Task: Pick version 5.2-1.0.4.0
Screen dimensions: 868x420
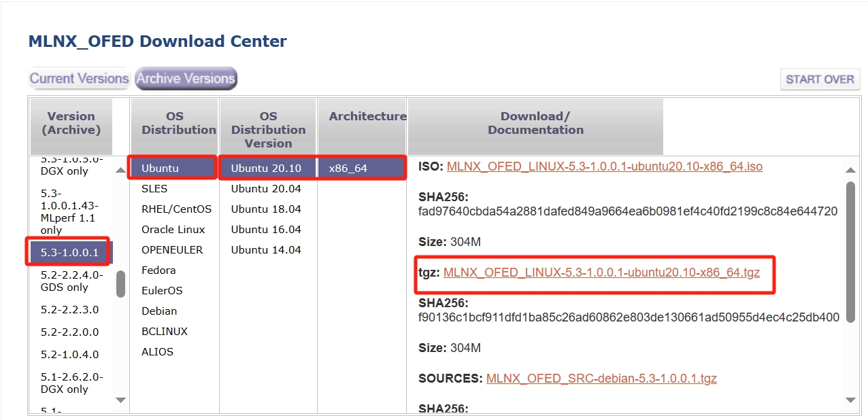Action: point(69,354)
